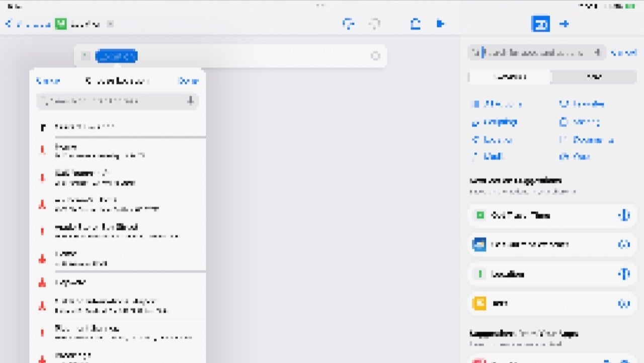Tap the small icon left of the Location token
644x363 pixels.
coord(85,56)
